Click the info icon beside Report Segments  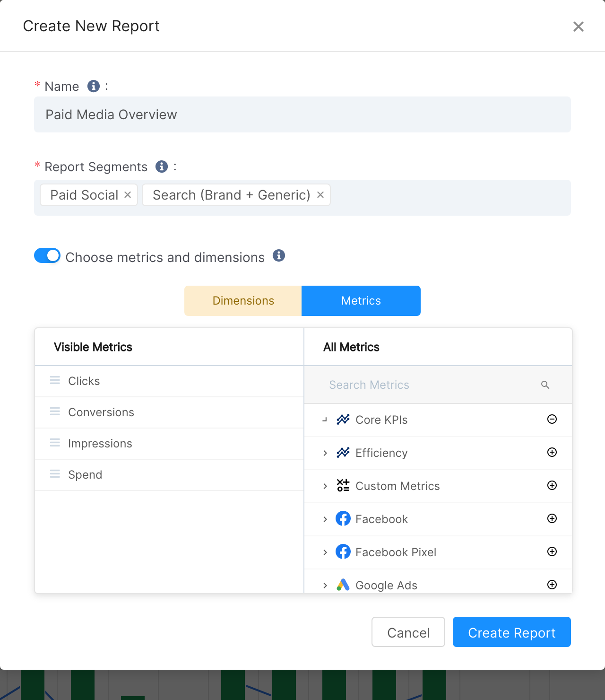coord(162,166)
